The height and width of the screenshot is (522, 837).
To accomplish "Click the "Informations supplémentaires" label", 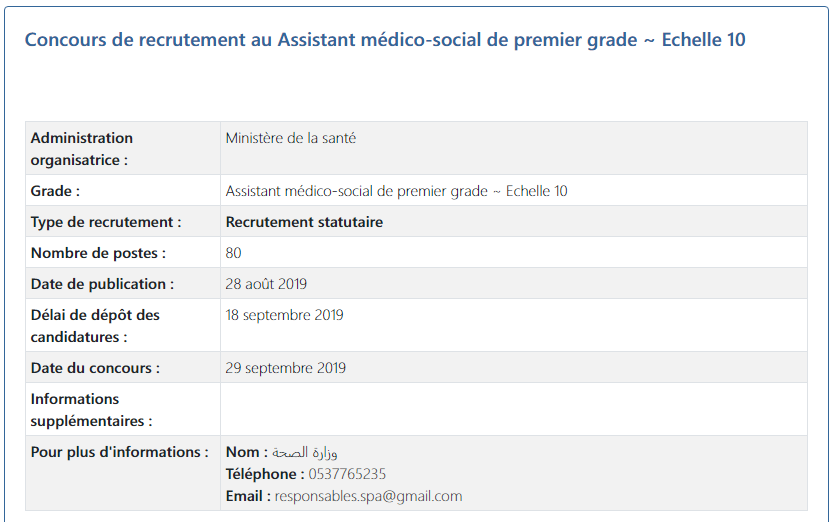I will click(x=92, y=410).
